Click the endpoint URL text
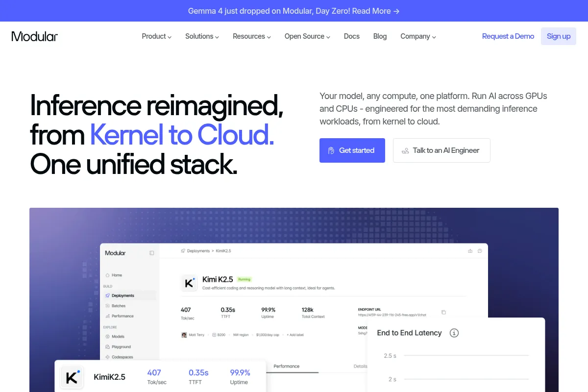Screen dimensions: 588x392 [x=392, y=315]
